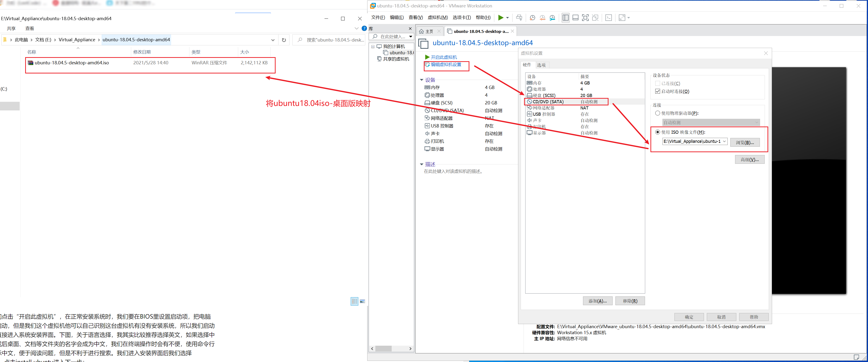
Task: Switch to 选项 tab in settings dialog
Action: click(541, 65)
